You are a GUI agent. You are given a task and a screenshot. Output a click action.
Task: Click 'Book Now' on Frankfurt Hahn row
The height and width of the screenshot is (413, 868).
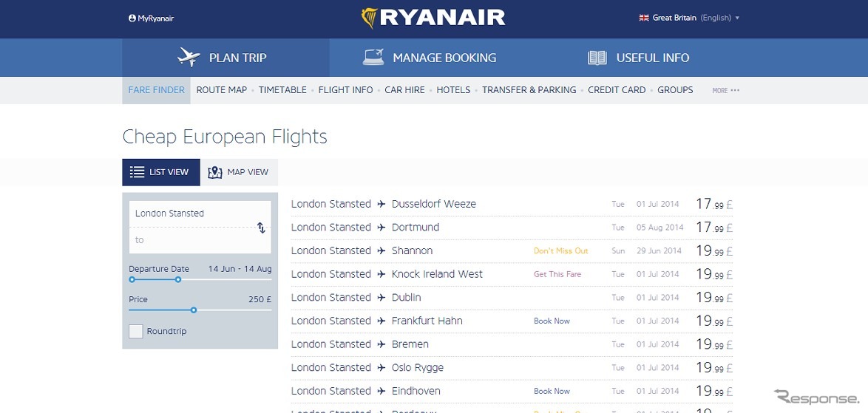click(552, 321)
